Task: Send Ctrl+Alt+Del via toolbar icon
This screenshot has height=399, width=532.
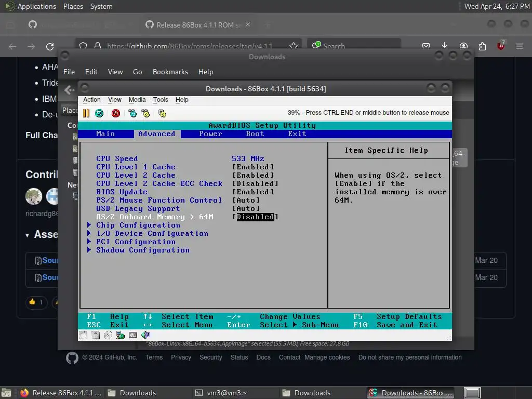Action: pos(132,113)
